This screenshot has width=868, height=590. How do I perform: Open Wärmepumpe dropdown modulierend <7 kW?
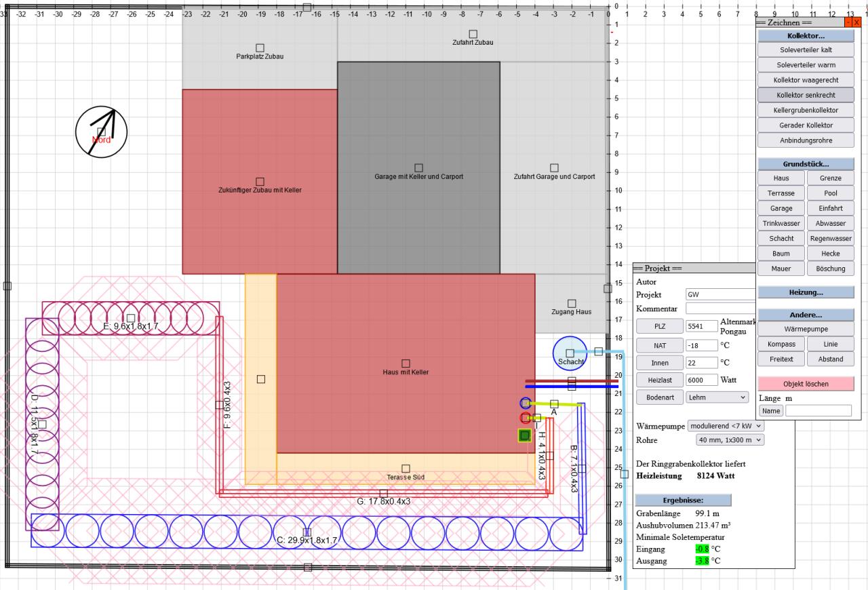pyautogui.click(x=726, y=426)
